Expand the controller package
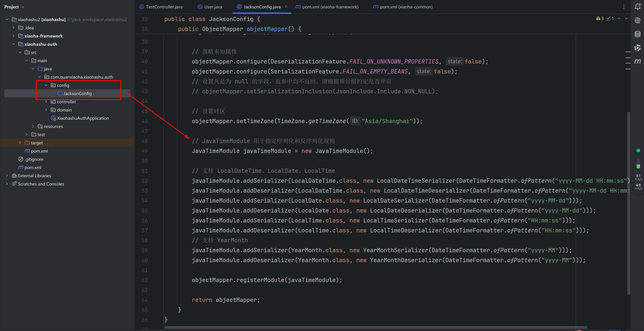Viewport: 644px width, 331px height. [46, 102]
